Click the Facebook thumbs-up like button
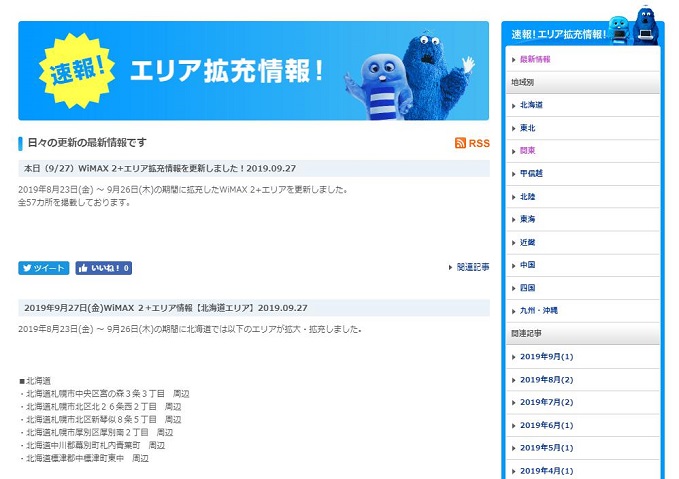Screen dimensions: 679x479 tap(103, 268)
